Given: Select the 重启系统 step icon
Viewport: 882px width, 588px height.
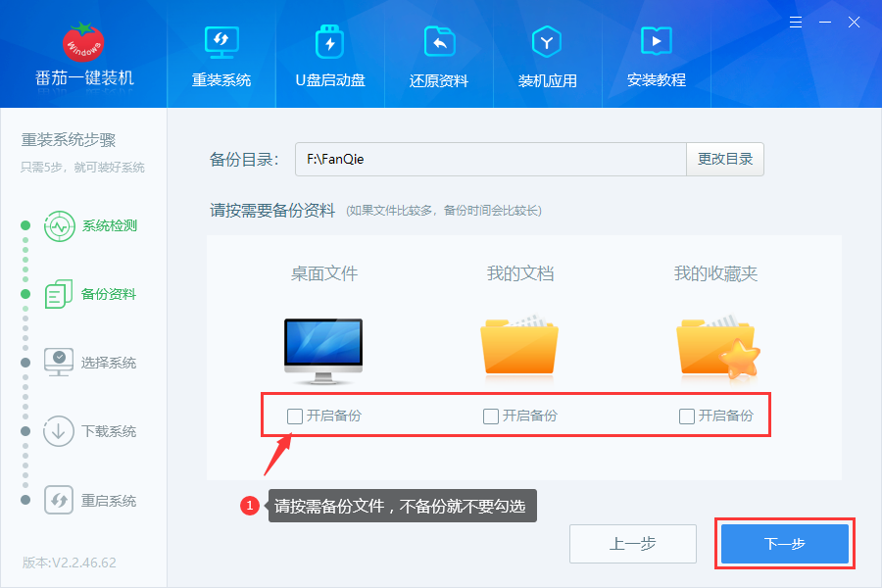Looking at the screenshot, I should coord(59,500).
